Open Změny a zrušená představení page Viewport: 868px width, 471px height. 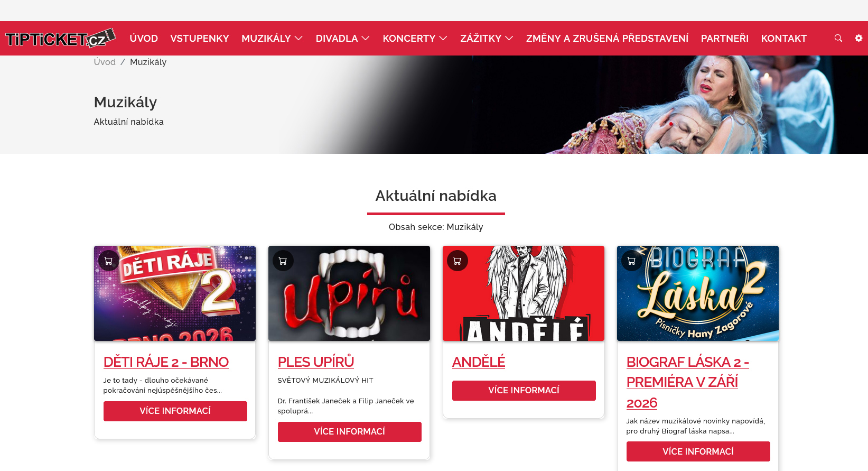click(607, 38)
